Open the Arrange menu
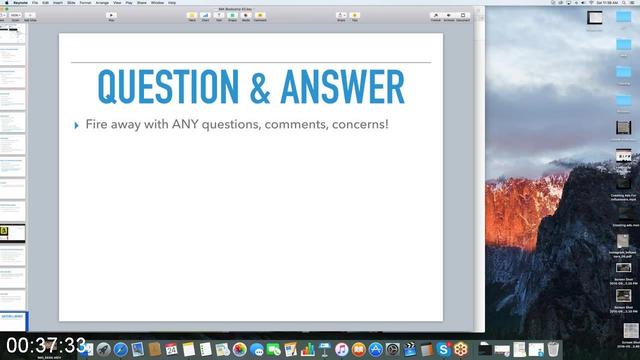The image size is (640, 360). pyautogui.click(x=102, y=2)
